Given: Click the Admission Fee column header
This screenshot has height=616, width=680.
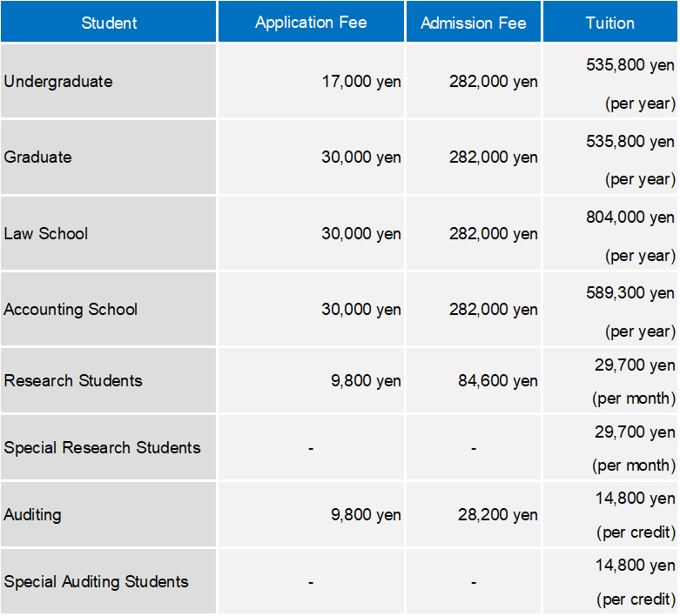Looking at the screenshot, I should 474,23.
